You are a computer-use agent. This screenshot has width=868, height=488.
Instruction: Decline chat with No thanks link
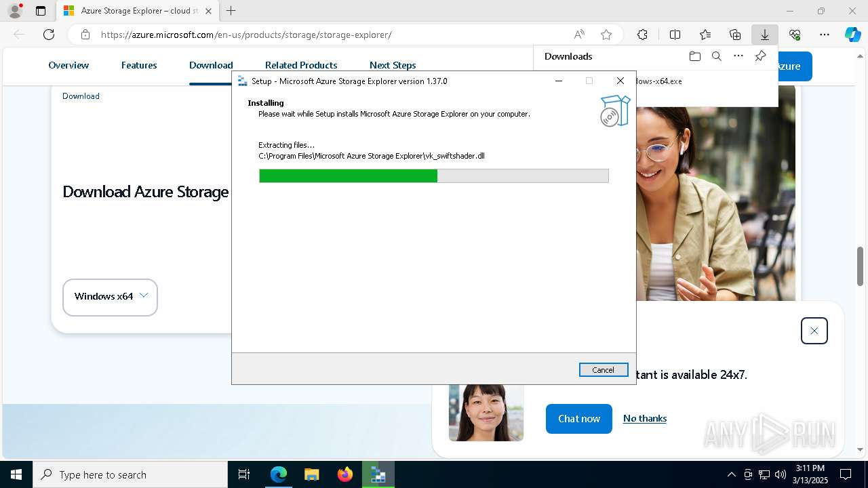coord(645,418)
